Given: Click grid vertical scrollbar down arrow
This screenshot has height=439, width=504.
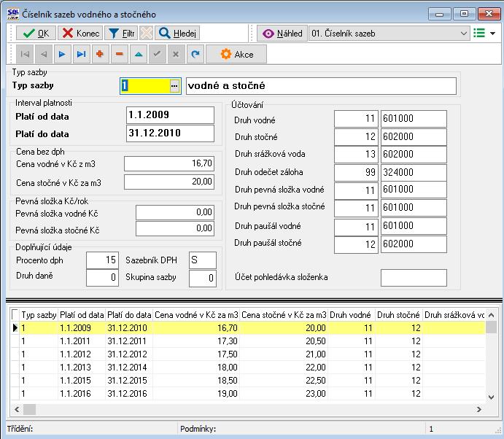Looking at the screenshot, I should pyautogui.click(x=491, y=397).
